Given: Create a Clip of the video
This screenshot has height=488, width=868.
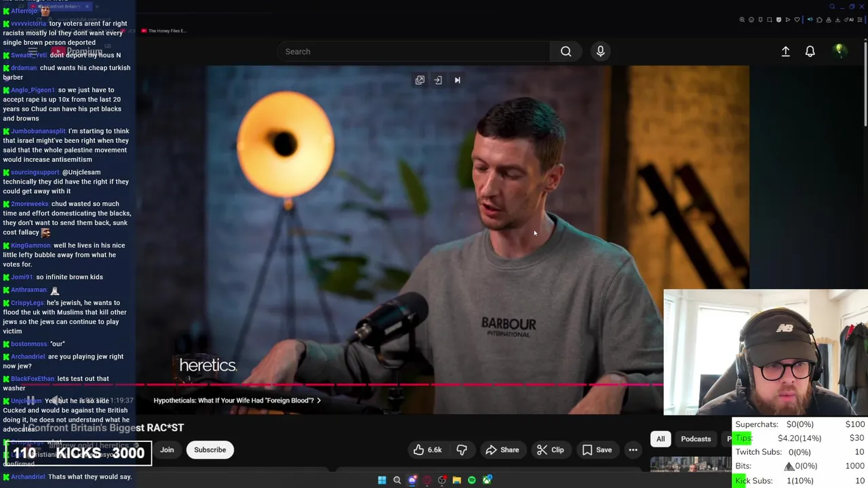Looking at the screenshot, I should [x=550, y=450].
